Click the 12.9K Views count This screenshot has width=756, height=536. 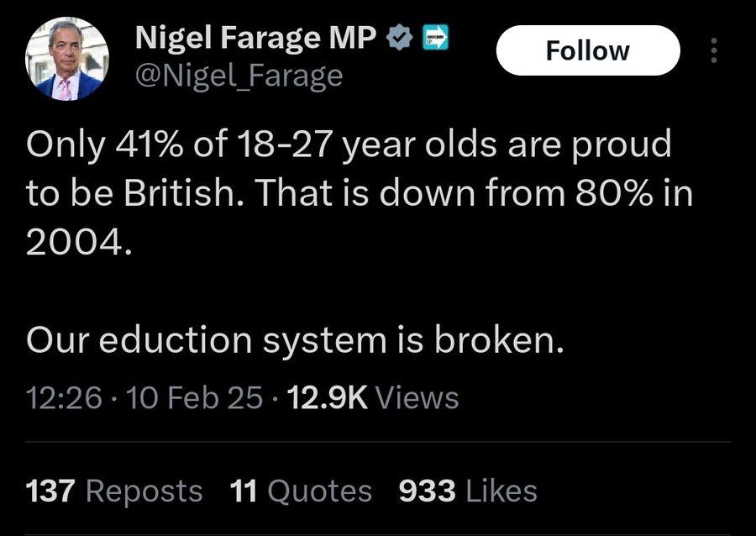click(x=373, y=397)
